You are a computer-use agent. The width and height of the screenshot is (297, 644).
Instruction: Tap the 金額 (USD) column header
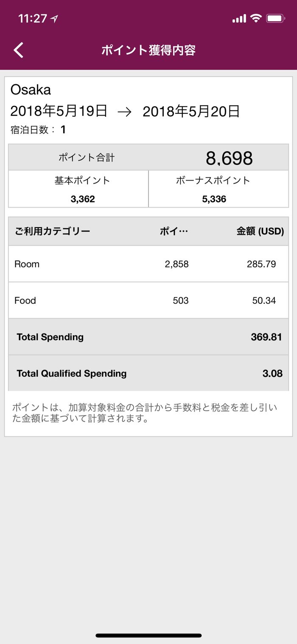click(x=260, y=232)
